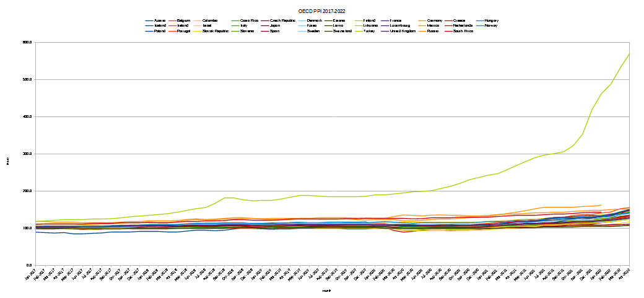Select Russia in the legend
Viewport: 644px width, 298px height.
(433, 31)
